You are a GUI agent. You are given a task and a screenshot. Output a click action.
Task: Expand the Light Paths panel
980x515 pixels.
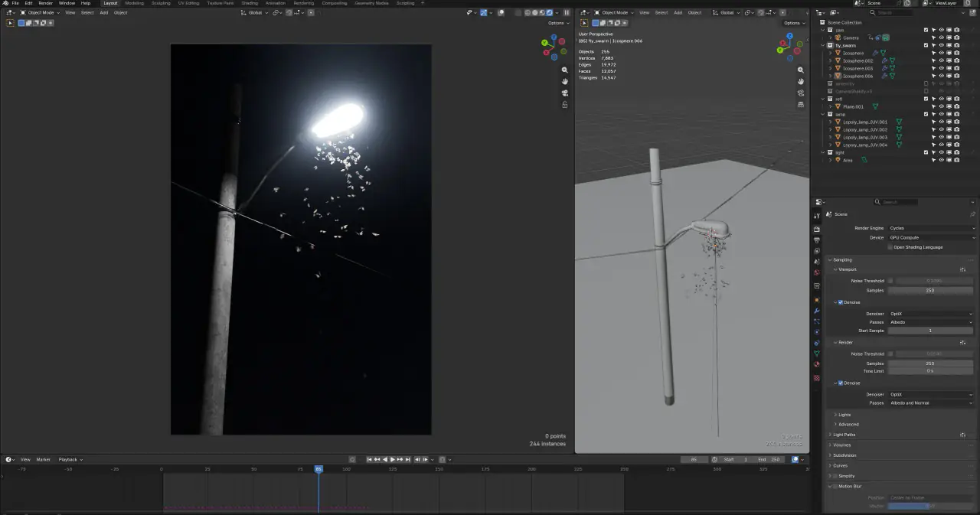click(844, 435)
